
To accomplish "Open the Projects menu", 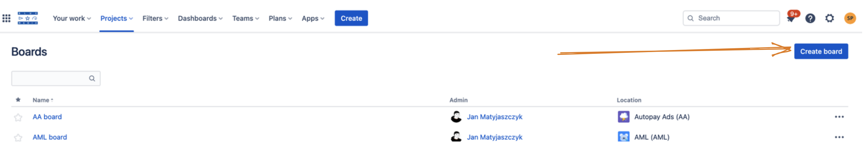I will (x=117, y=18).
